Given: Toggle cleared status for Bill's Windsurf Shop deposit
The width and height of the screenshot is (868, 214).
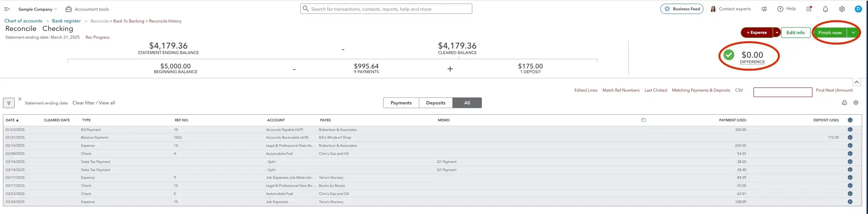Looking at the screenshot, I should [850, 138].
